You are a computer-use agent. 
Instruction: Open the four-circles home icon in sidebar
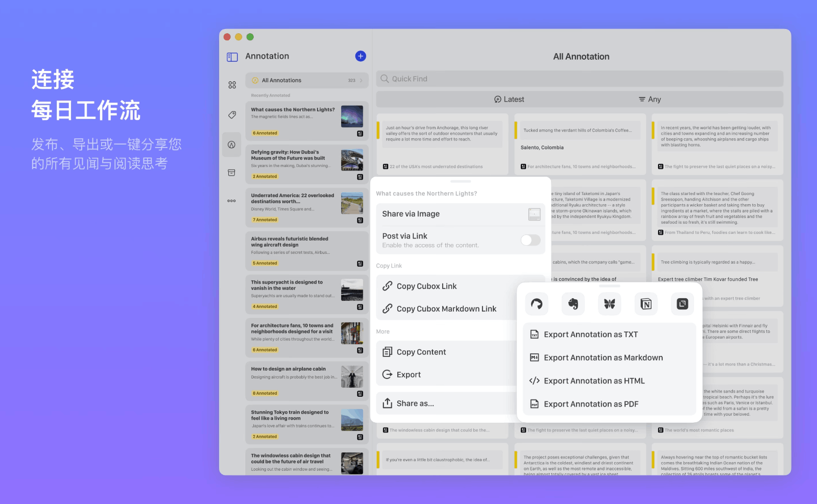coord(232,85)
